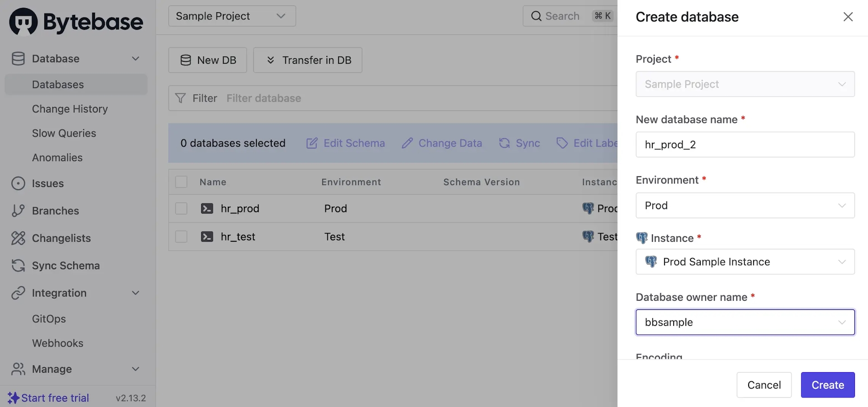The image size is (868, 407).
Task: Click the Issues icon in sidebar
Action: tap(18, 183)
